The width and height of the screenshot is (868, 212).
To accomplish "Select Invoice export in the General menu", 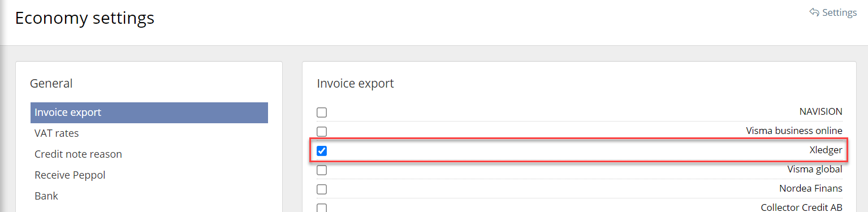I will click(x=149, y=113).
